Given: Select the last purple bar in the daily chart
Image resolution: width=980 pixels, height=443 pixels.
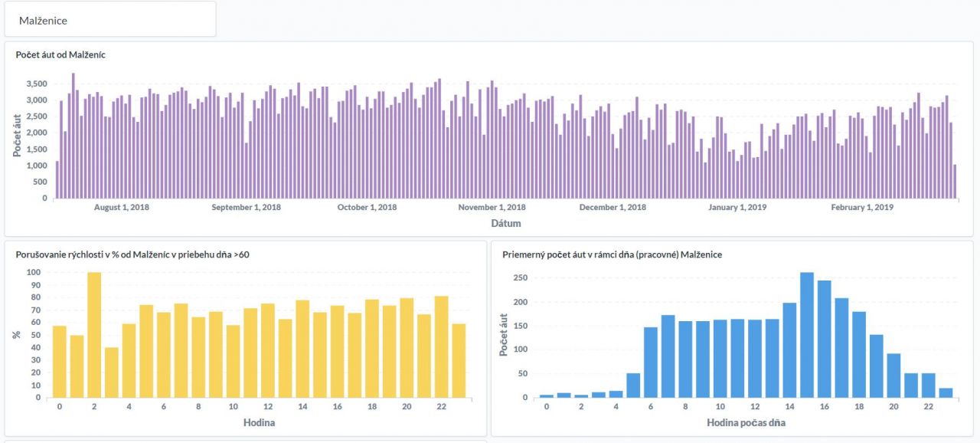Looking at the screenshot, I should coord(955,182).
